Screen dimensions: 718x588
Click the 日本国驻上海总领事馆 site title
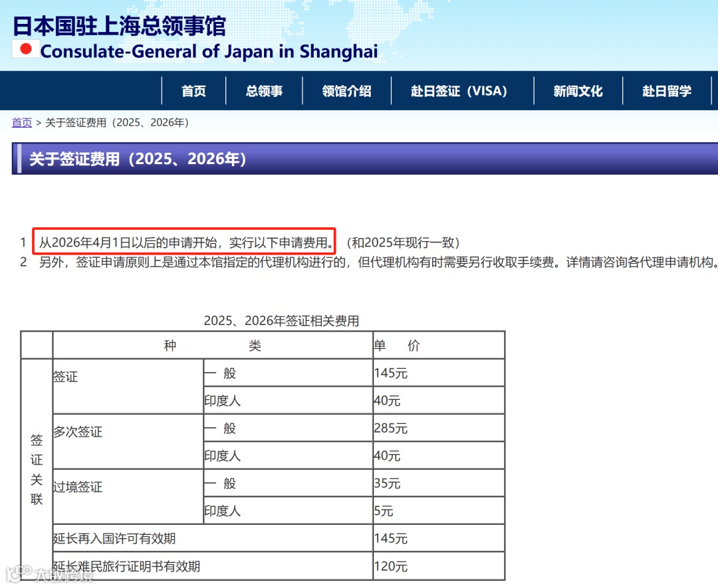pyautogui.click(x=119, y=26)
